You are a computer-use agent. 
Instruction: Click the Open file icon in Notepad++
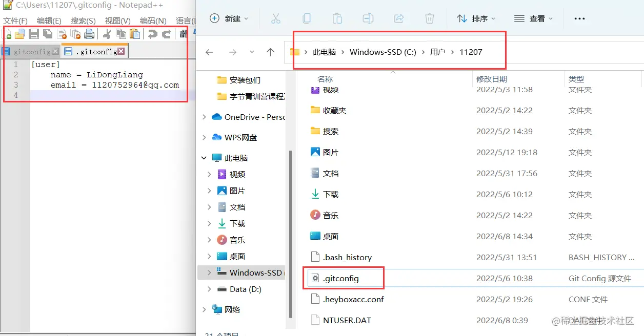click(x=20, y=34)
